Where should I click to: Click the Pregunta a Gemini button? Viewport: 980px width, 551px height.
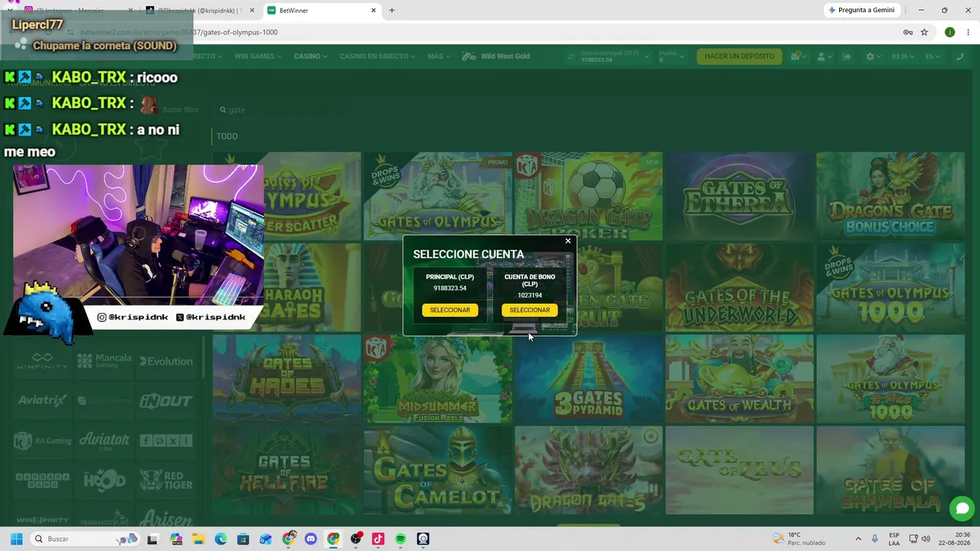862,11
